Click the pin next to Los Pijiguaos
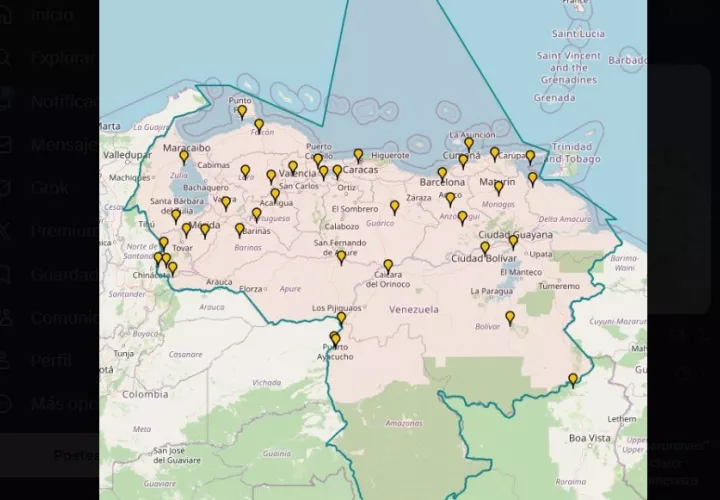Screen dimensions: 720x500 pos(341,319)
